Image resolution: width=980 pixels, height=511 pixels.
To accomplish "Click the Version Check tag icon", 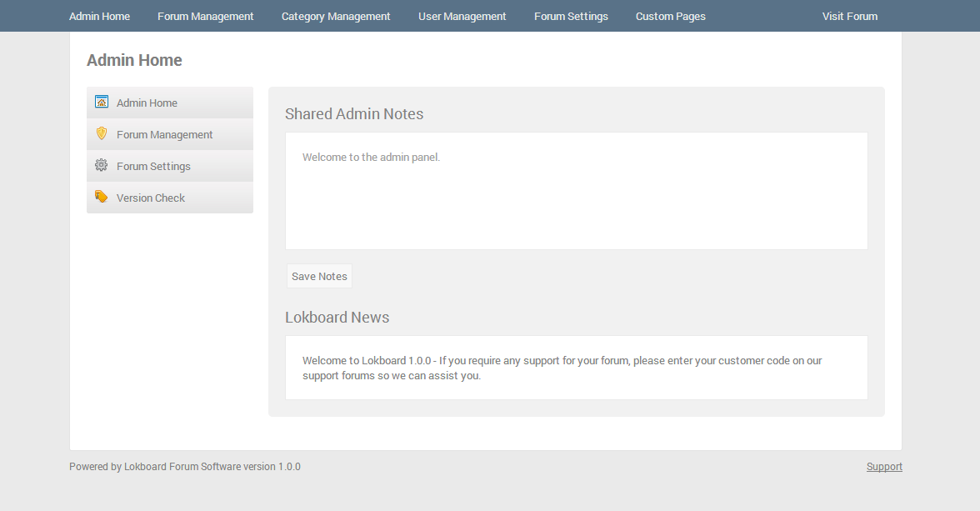I will (x=102, y=197).
